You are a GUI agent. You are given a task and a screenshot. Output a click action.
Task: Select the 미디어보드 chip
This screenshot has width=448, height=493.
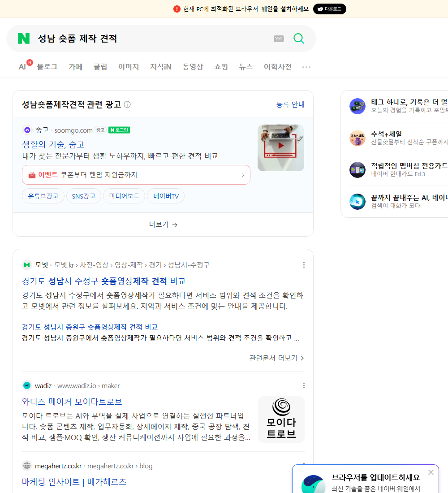[124, 196]
